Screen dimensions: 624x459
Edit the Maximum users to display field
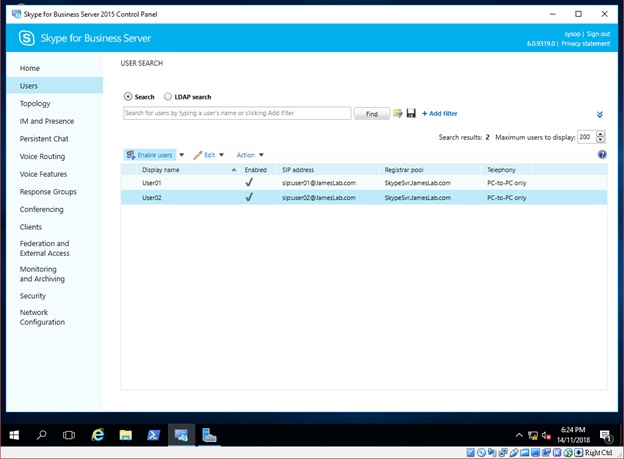click(586, 137)
